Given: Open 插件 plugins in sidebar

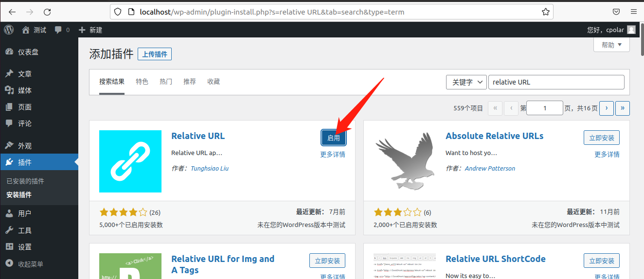Looking at the screenshot, I should pyautogui.click(x=39, y=162).
